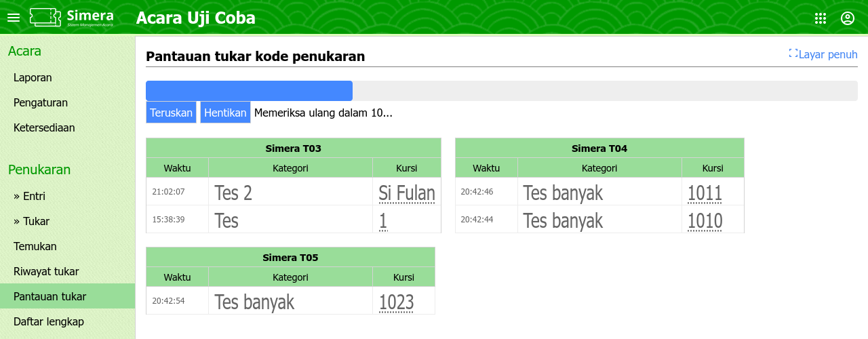Screen dimensions: 868x339
Task: Open the Temukan page
Action: (35, 246)
